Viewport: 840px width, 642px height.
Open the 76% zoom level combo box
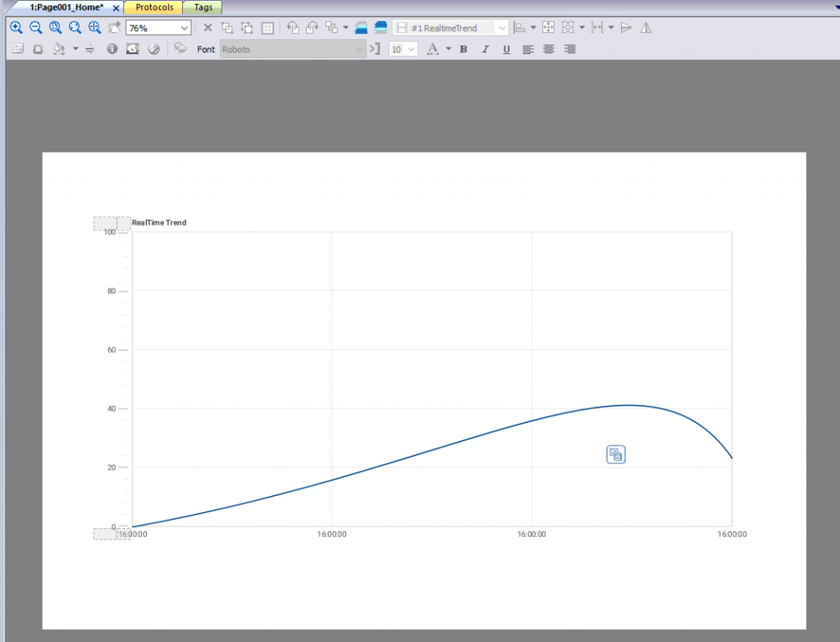coord(158,28)
